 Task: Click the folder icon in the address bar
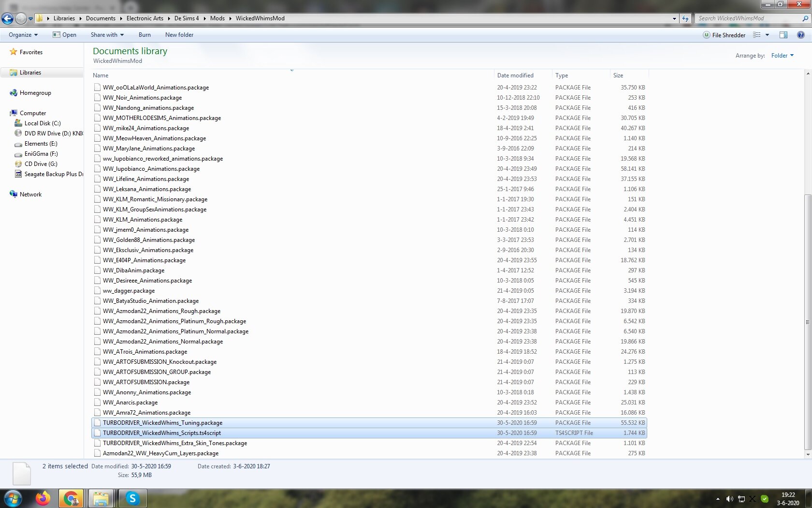point(40,18)
